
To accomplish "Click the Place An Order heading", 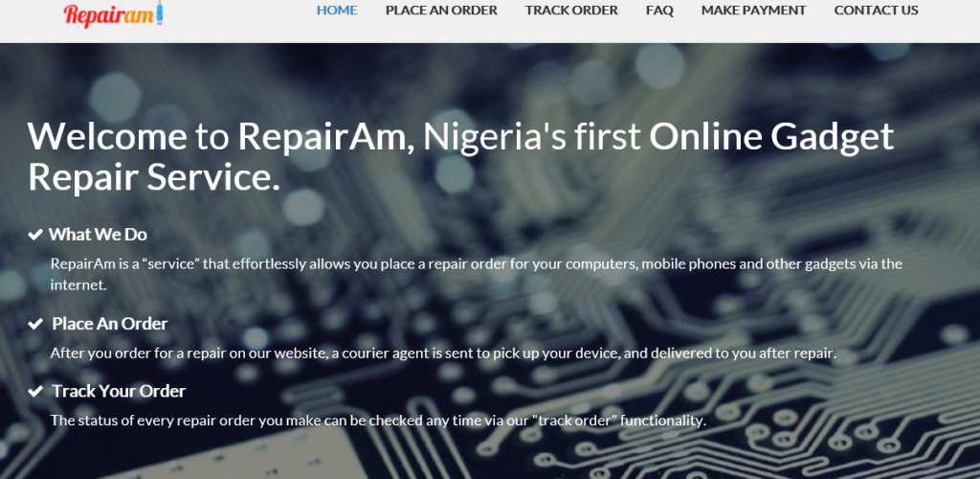I will coord(110,324).
